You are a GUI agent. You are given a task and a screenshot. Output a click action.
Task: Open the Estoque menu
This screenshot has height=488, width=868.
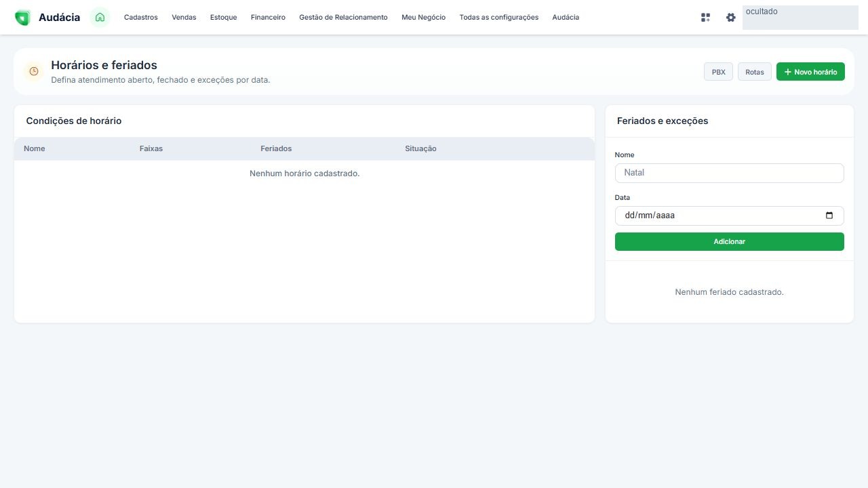point(224,18)
